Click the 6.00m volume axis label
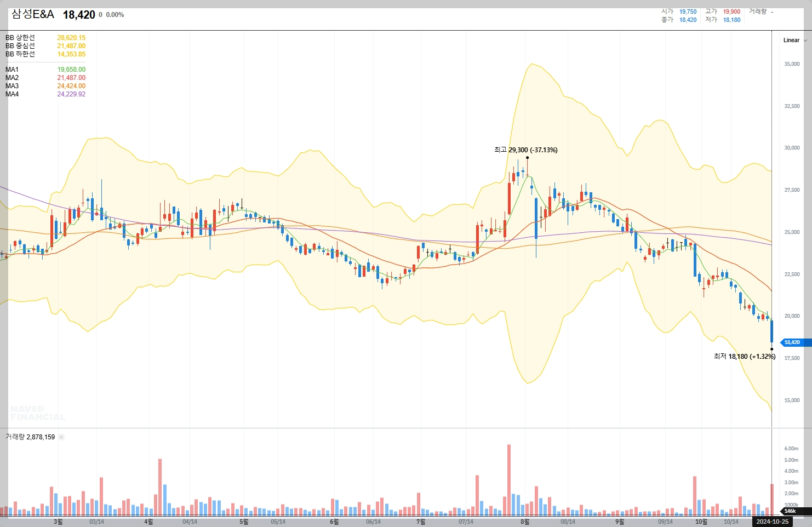The image size is (812, 527). pyautogui.click(x=791, y=449)
